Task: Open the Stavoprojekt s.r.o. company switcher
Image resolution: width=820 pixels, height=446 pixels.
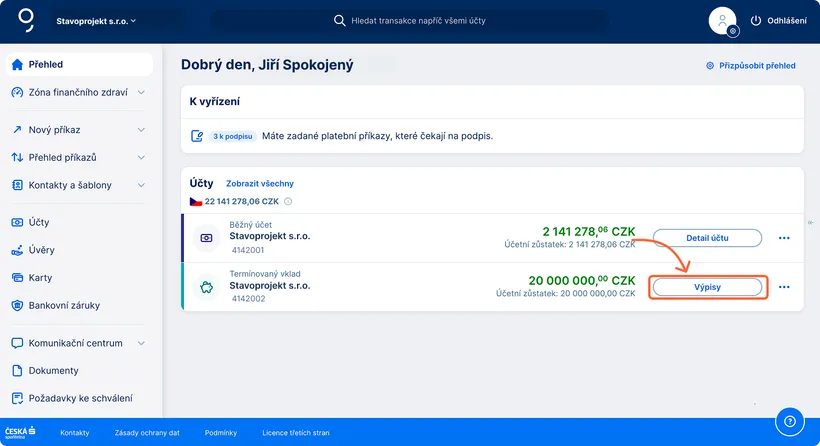Action: click(x=96, y=21)
